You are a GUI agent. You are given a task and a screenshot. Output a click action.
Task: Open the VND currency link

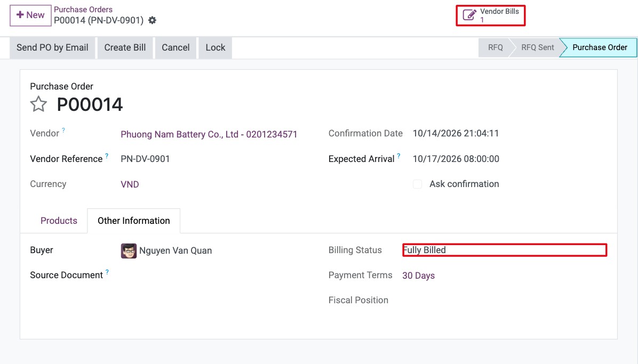pyautogui.click(x=130, y=184)
